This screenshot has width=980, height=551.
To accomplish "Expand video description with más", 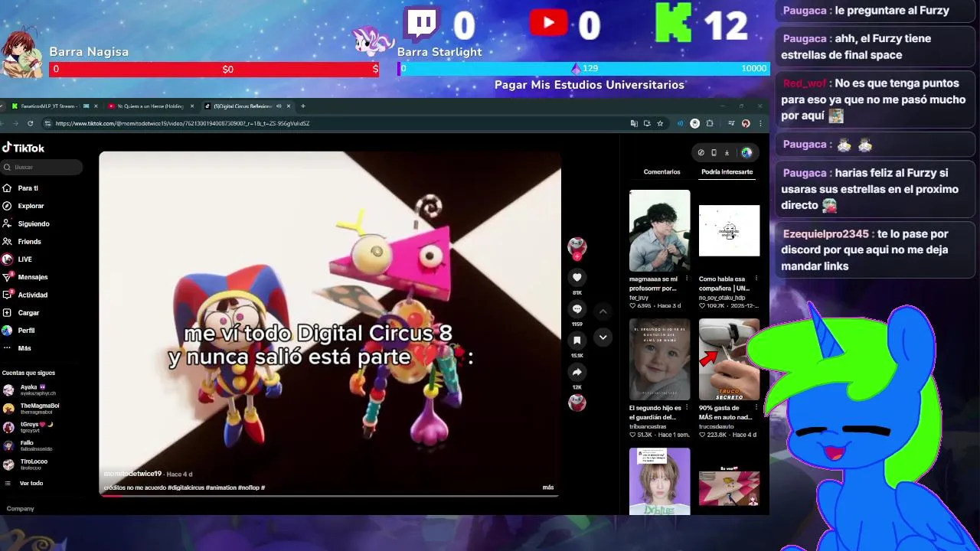I will (548, 487).
